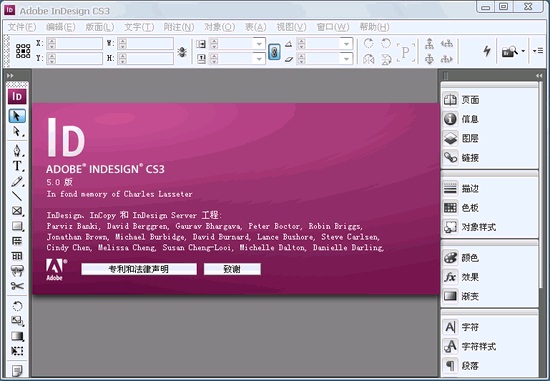Viewport: 550px width, 381px height.
Task: Click the Quick Apply lightning icon
Action: click(x=487, y=51)
